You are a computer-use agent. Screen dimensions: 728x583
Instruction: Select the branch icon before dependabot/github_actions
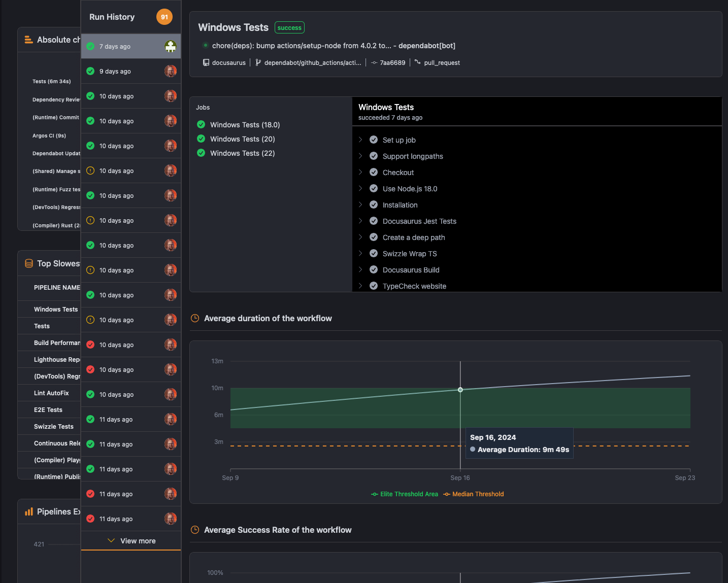[258, 62]
